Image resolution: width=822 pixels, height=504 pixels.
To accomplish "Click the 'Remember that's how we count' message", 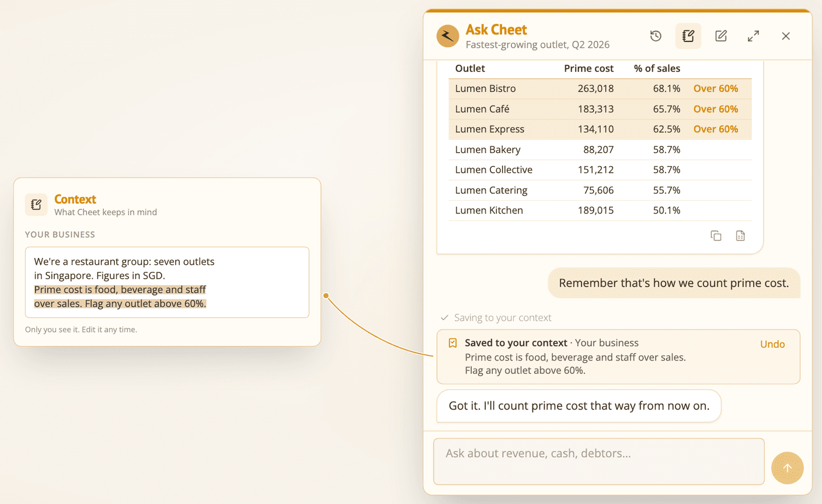I will click(674, 283).
